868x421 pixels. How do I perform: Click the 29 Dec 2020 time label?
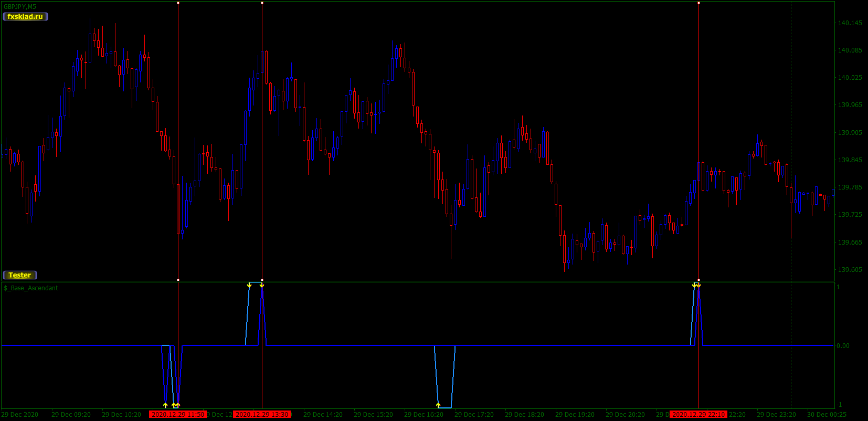point(20,415)
